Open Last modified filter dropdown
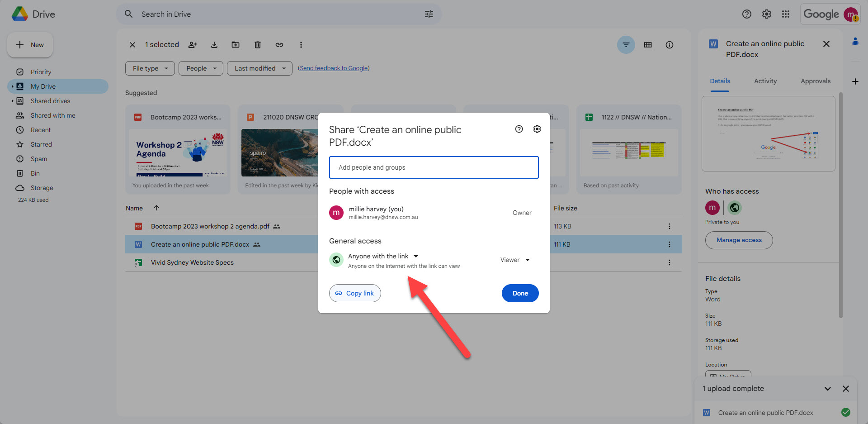The width and height of the screenshot is (868, 424). [259, 68]
